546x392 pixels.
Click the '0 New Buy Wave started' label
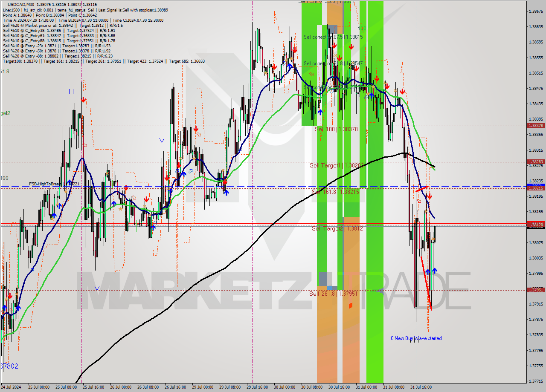click(416, 338)
